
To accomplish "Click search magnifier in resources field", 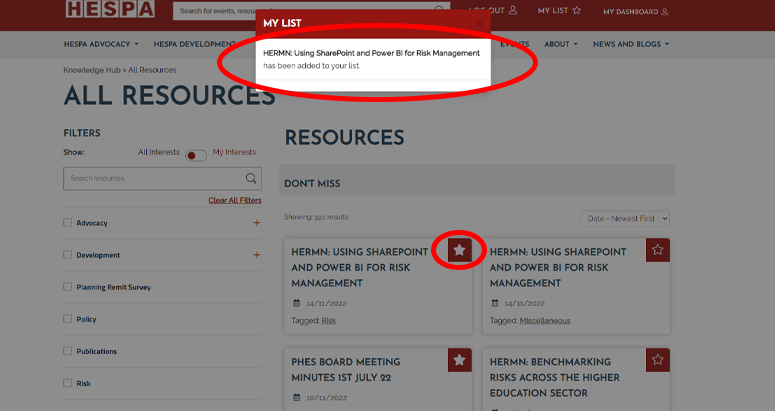I will tap(251, 178).
